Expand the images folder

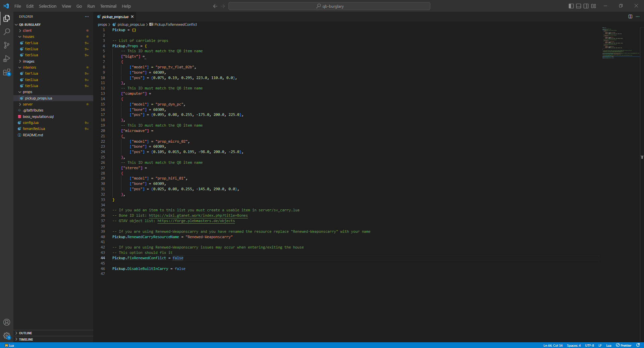(x=53, y=61)
